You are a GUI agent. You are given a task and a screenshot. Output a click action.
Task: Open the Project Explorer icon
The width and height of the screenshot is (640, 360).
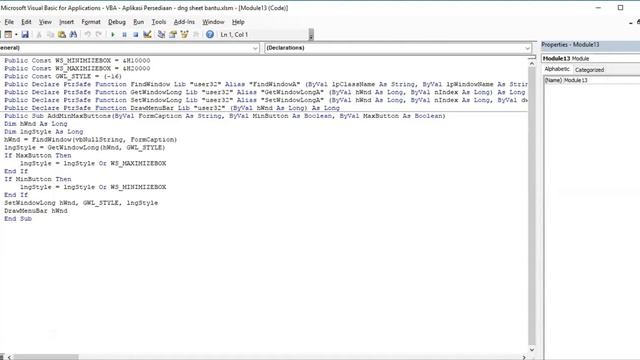click(x=162, y=35)
